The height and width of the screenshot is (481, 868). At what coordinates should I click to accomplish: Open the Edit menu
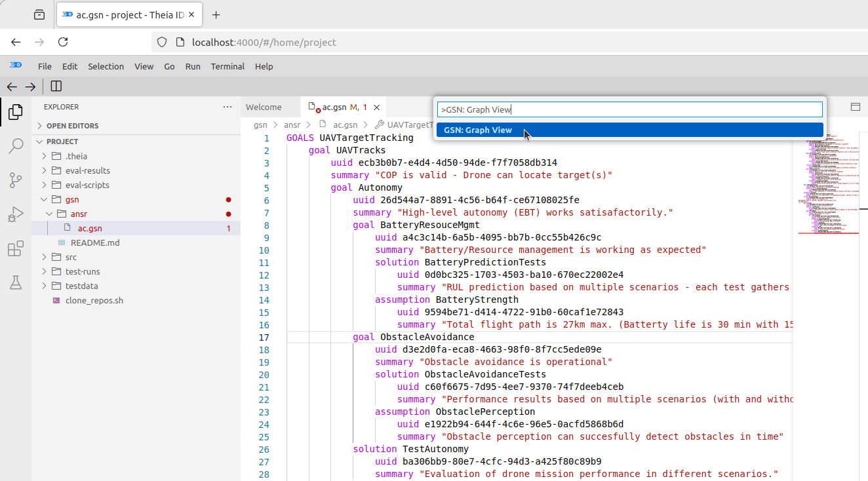click(x=69, y=66)
